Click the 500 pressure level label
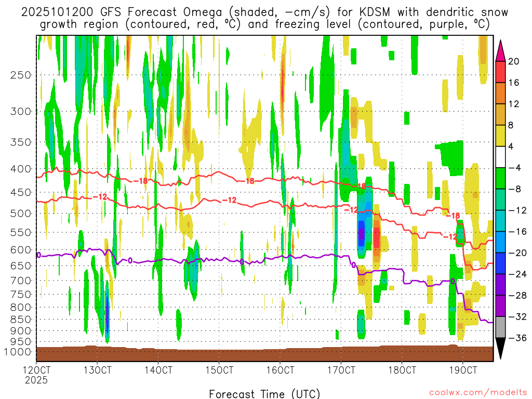 tap(21, 214)
